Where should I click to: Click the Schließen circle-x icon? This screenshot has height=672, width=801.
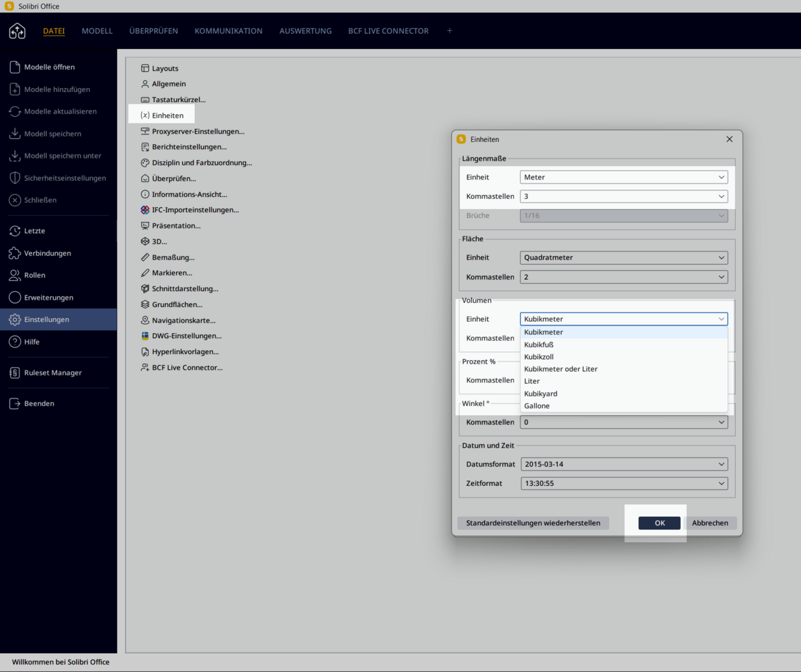[x=15, y=200]
